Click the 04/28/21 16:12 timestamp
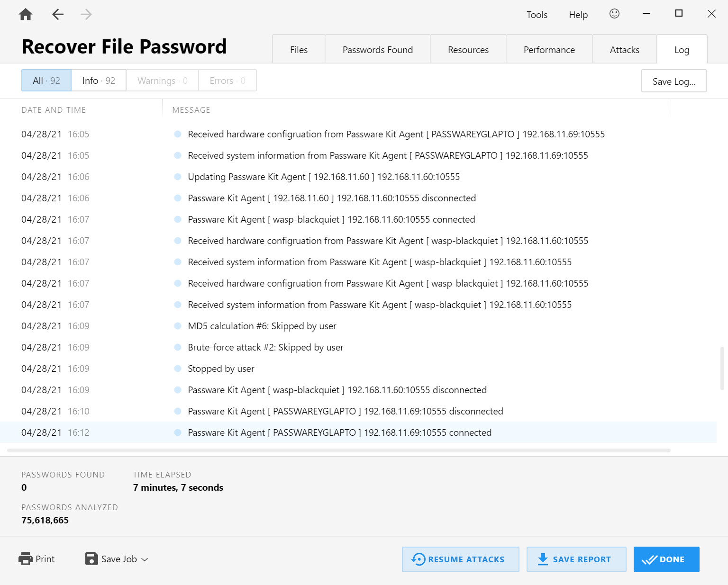The width and height of the screenshot is (728, 585). click(55, 432)
